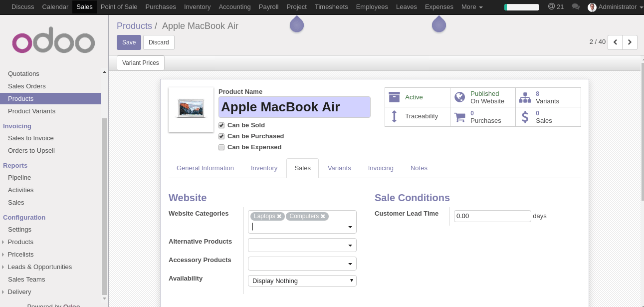Click the Active archive box icon
Screen dimensions: 644x307
click(x=394, y=97)
